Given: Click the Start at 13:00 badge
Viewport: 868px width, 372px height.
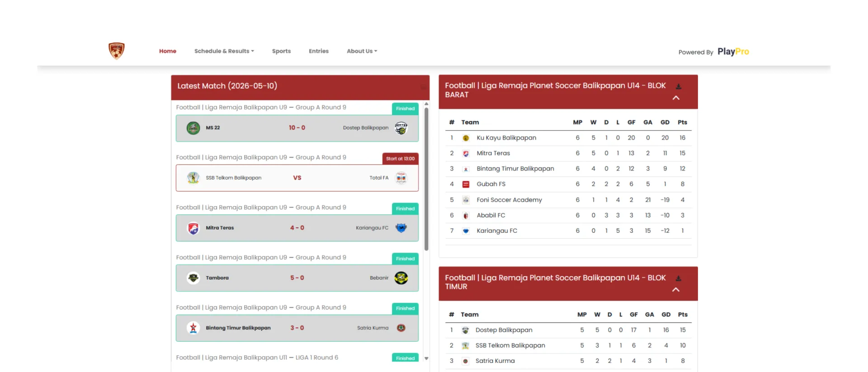Looking at the screenshot, I should point(401,159).
